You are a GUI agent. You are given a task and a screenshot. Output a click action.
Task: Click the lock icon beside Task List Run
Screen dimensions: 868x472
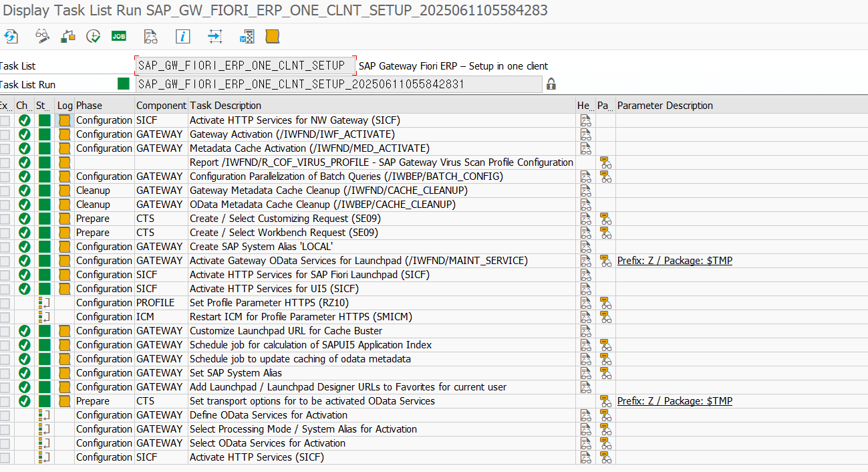pyautogui.click(x=551, y=84)
